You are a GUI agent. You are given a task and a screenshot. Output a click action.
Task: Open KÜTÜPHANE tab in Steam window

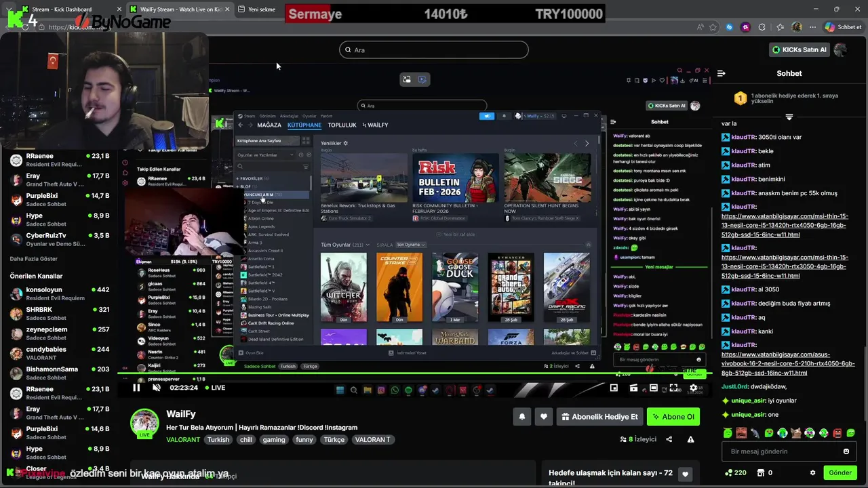click(304, 125)
